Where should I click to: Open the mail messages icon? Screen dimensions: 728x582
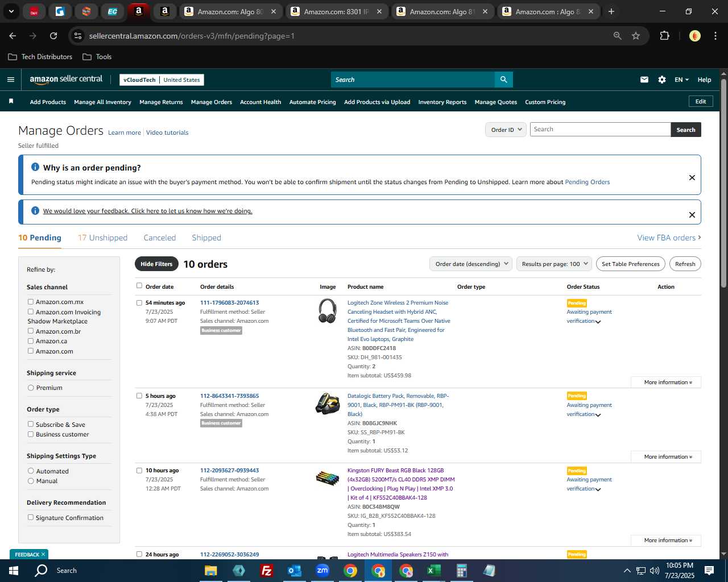click(x=644, y=80)
